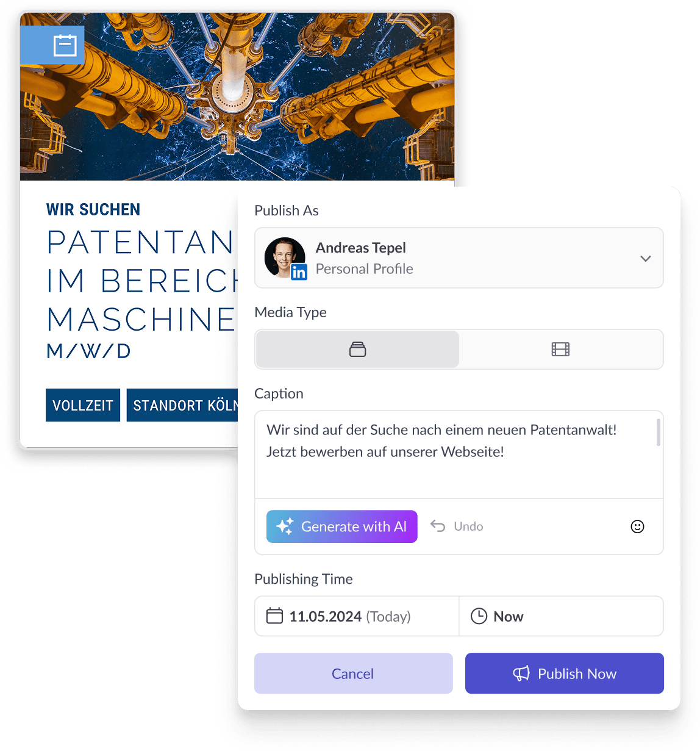
Task: Select the image carousel media type
Action: 357,350
